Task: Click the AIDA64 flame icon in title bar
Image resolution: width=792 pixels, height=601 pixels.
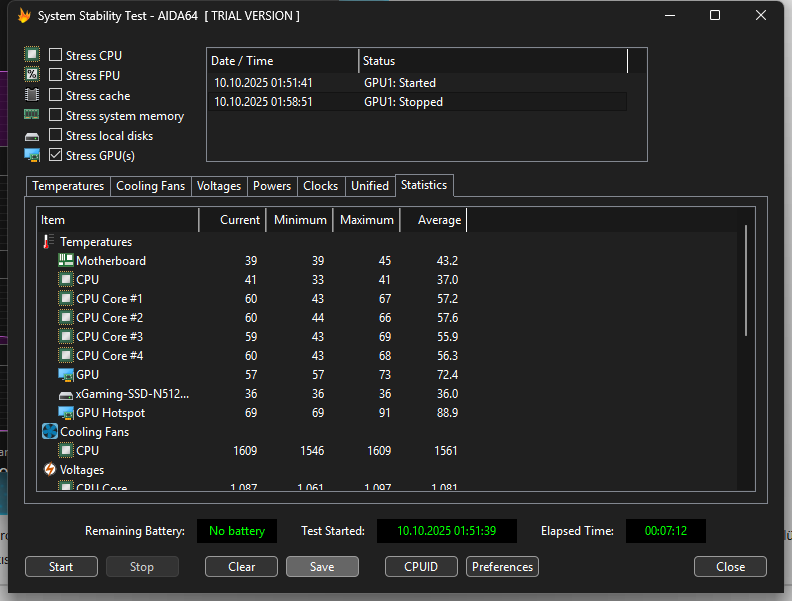Action: [x=24, y=16]
